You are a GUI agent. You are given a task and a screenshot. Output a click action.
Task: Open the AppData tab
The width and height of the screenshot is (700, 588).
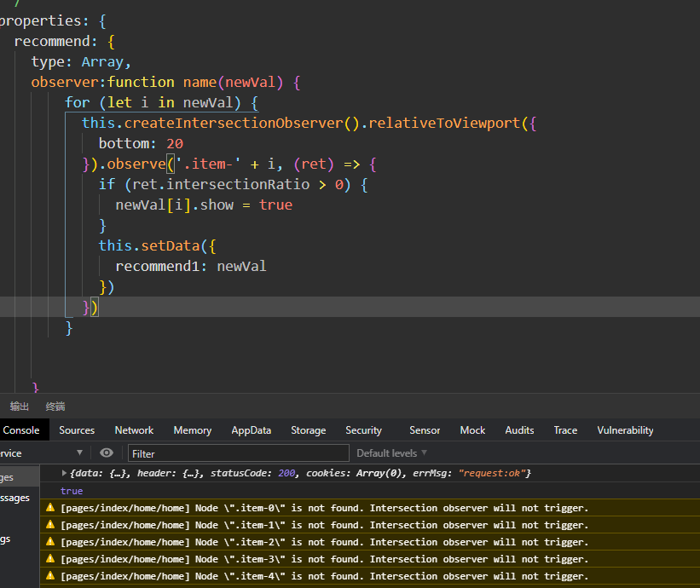tap(252, 430)
